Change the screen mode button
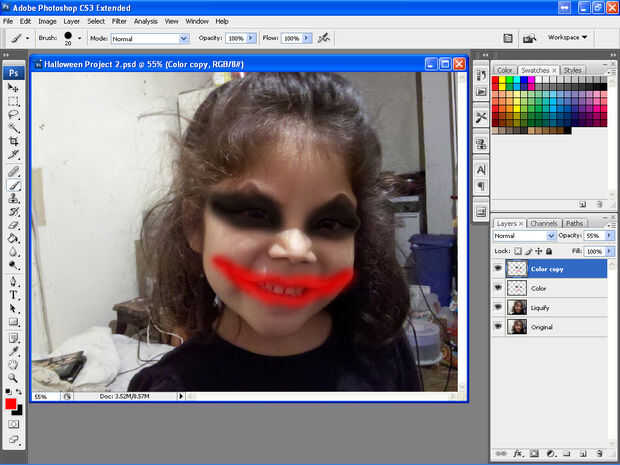Viewport: 620px width, 465px height. (13, 439)
